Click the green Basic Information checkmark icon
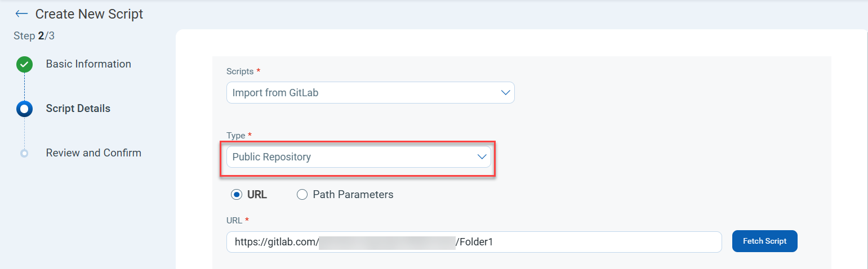Screen dimensions: 868x269 point(24,65)
